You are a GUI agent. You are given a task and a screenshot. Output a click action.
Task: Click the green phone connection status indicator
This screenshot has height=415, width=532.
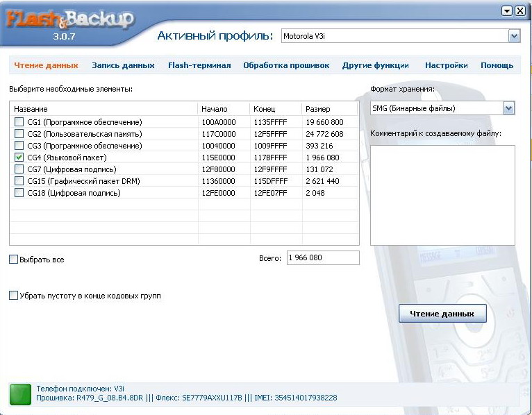20,394
